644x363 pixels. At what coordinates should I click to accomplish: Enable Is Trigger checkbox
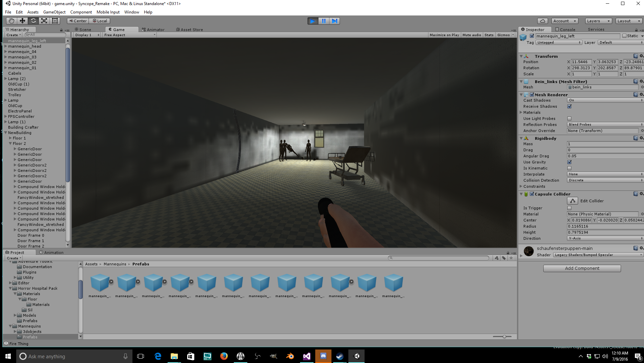569,208
